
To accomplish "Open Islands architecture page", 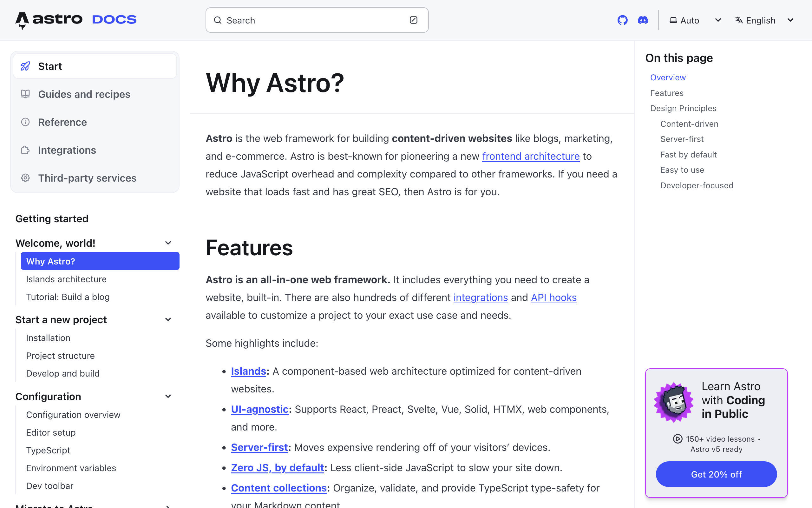I will tap(66, 279).
